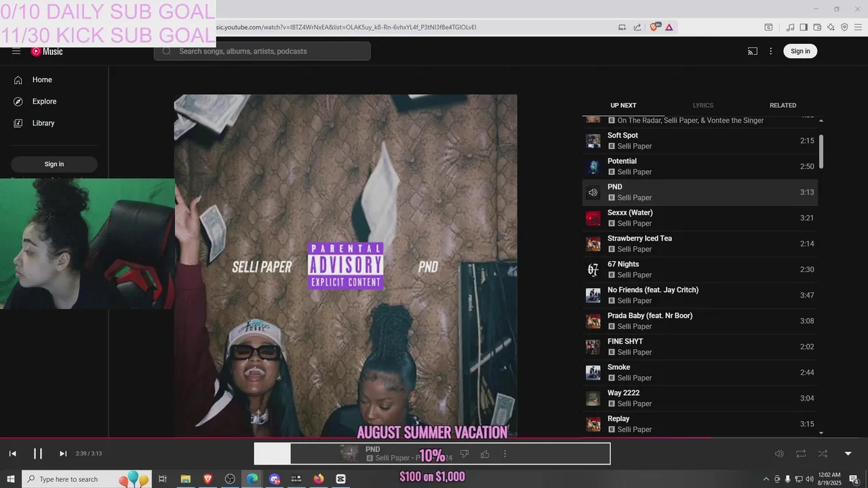Open Brave media control music-note icon
This screenshot has height=488, width=868.
790,27
